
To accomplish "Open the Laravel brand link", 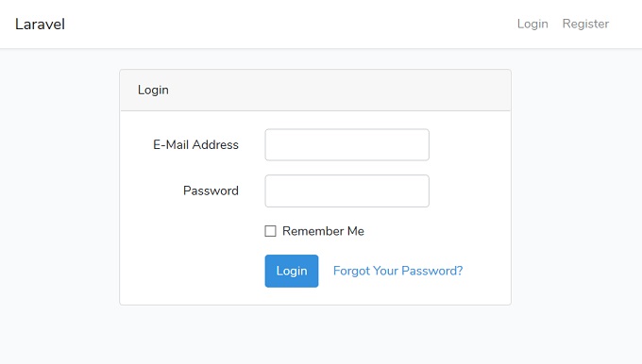I will 40,25.
